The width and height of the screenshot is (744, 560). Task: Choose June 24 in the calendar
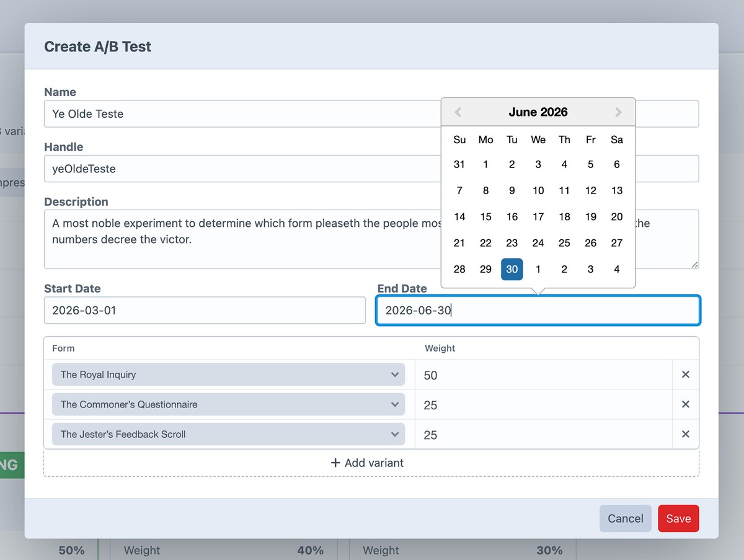coord(538,243)
